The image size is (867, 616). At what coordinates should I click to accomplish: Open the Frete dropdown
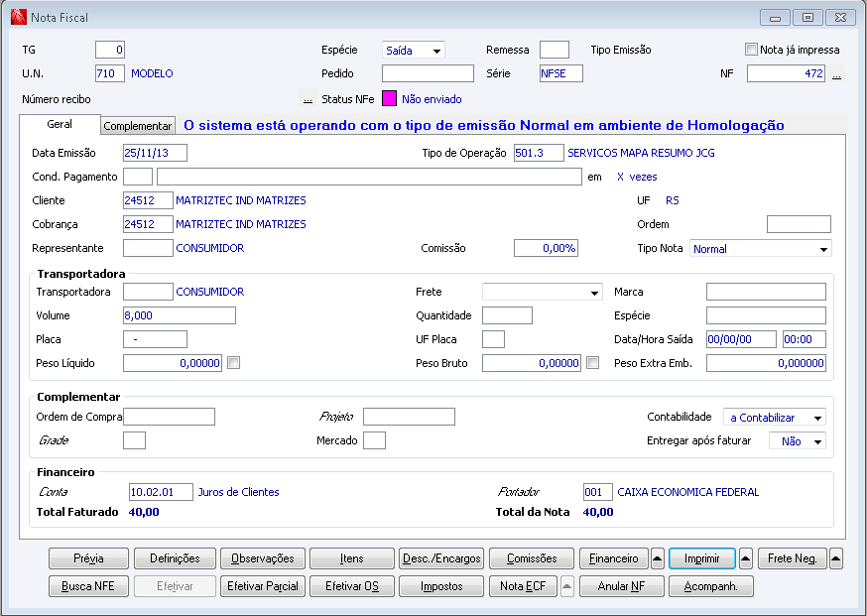pos(542,292)
